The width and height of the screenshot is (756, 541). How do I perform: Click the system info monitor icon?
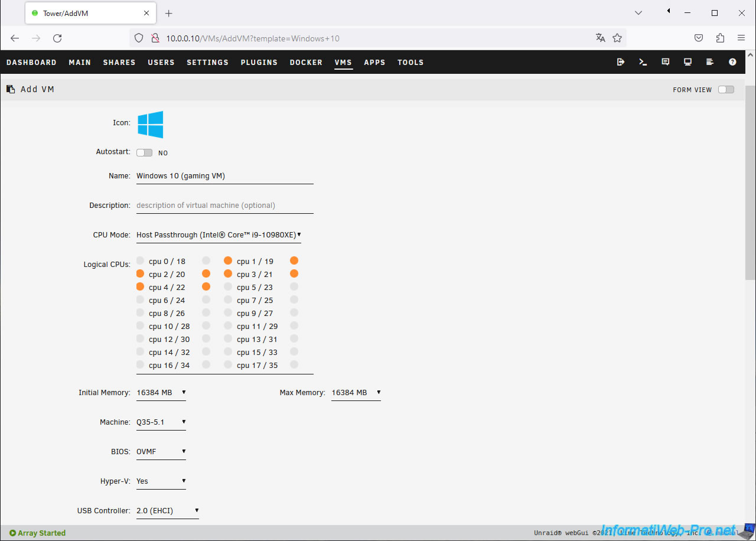(688, 62)
